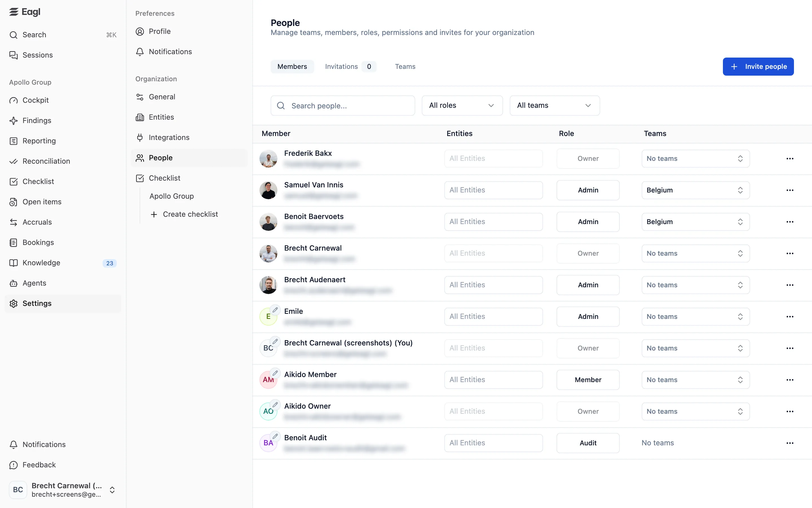Switch to the Teams tab
The image size is (812, 508).
click(x=405, y=67)
